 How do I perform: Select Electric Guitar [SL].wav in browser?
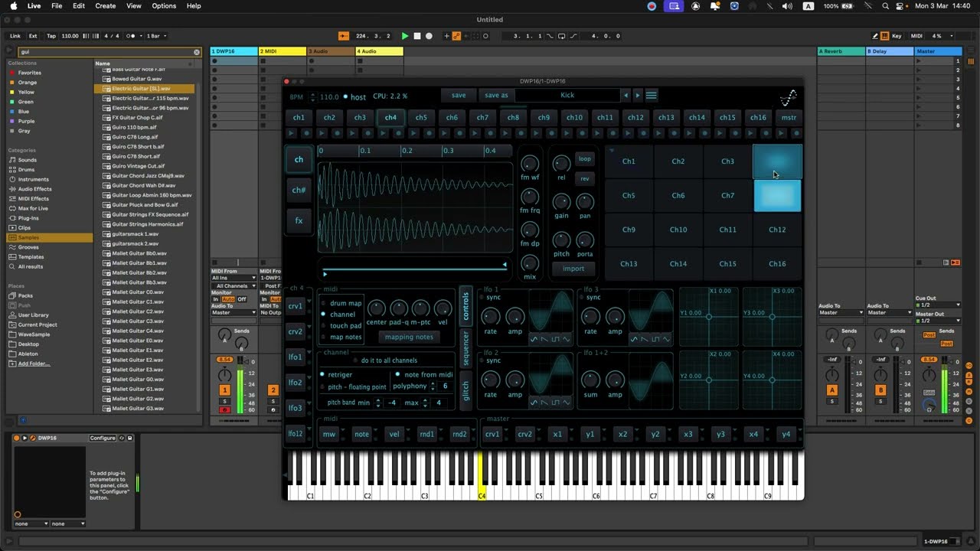pyautogui.click(x=144, y=89)
